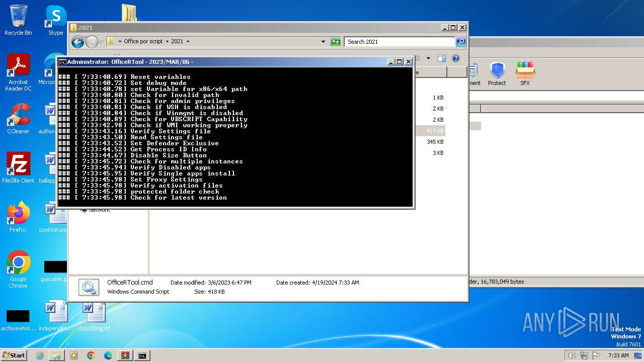Click the Protect icon in WinRAR window
Image resolution: width=644 pixels, height=362 pixels.
[497, 74]
